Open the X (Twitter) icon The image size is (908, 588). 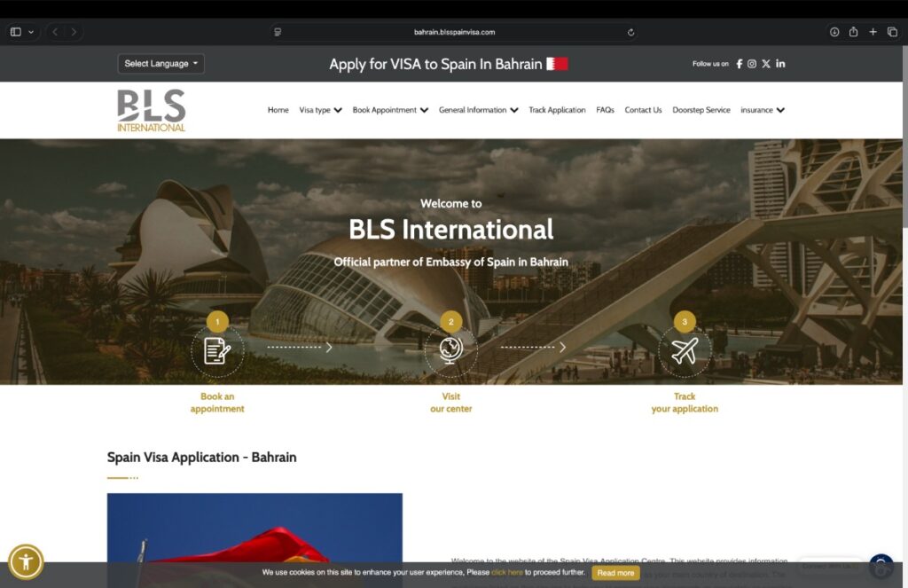766,64
